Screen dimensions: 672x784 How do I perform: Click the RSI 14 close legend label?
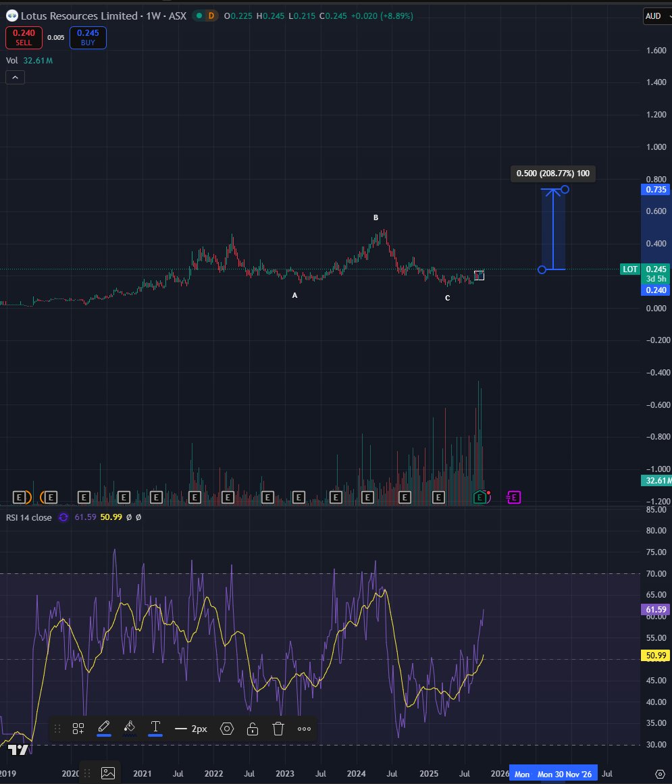pyautogui.click(x=29, y=517)
